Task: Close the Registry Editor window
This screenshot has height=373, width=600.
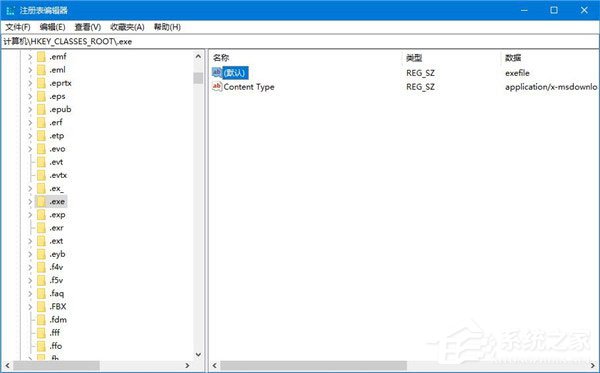Action: (584, 10)
